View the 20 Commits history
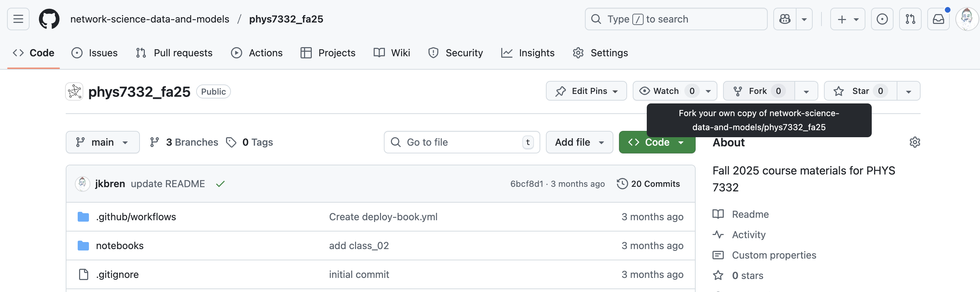The height and width of the screenshot is (292, 980). (649, 184)
